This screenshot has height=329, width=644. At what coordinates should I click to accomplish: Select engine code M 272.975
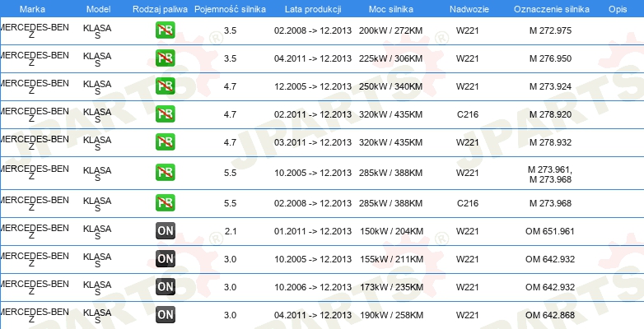click(550, 30)
